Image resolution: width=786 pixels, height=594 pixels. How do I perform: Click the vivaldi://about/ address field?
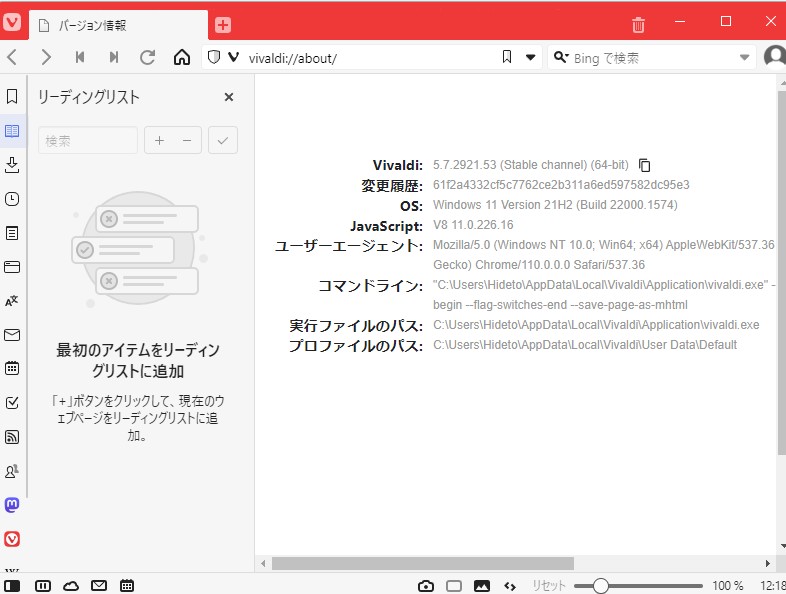coord(371,58)
